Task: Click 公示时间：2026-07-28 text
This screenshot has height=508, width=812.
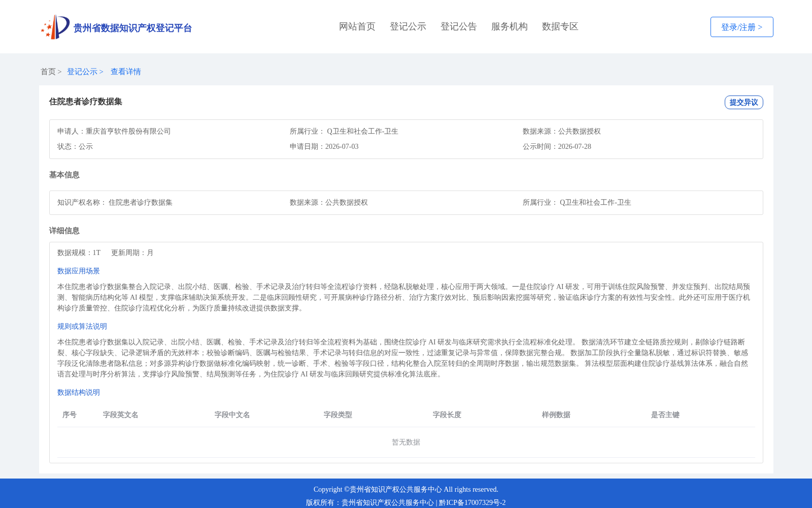Action: (557, 146)
